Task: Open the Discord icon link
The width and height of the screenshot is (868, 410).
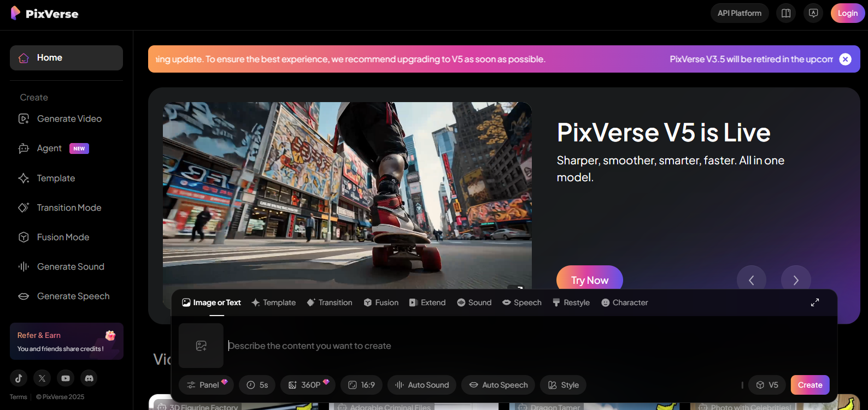Action: [x=89, y=378]
